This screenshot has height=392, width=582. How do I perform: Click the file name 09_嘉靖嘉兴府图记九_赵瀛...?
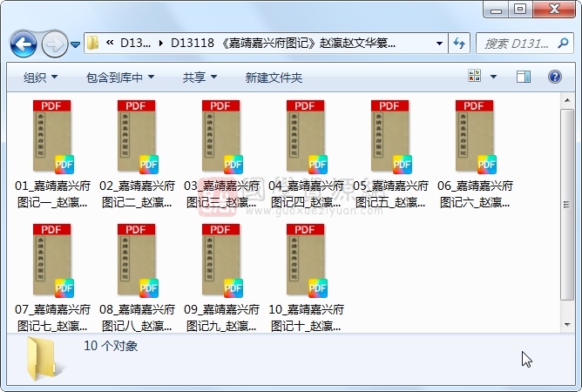[222, 317]
